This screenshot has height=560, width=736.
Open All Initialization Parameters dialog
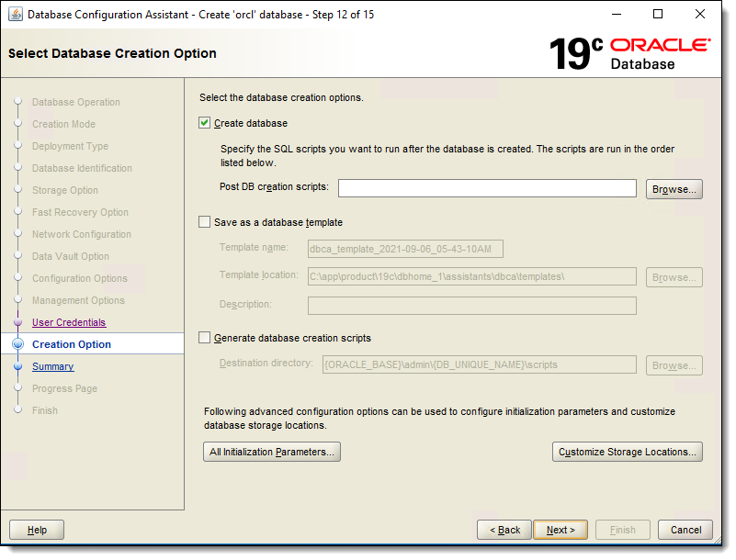click(x=272, y=452)
